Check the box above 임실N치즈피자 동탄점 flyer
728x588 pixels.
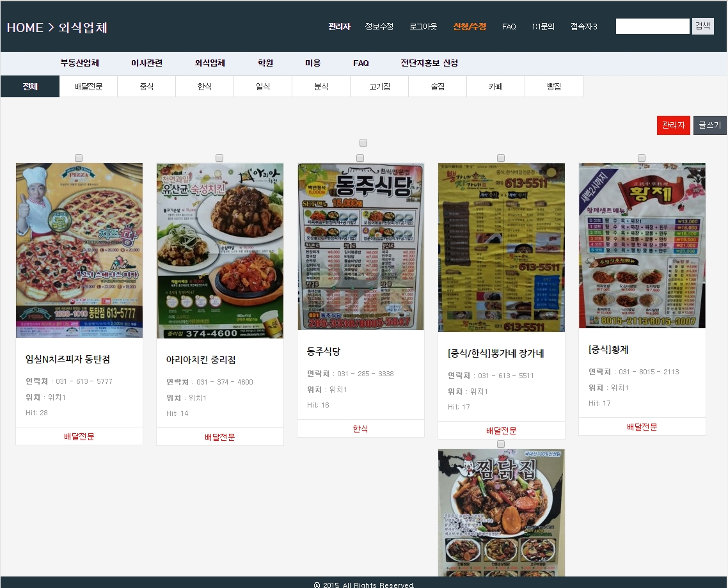point(79,158)
